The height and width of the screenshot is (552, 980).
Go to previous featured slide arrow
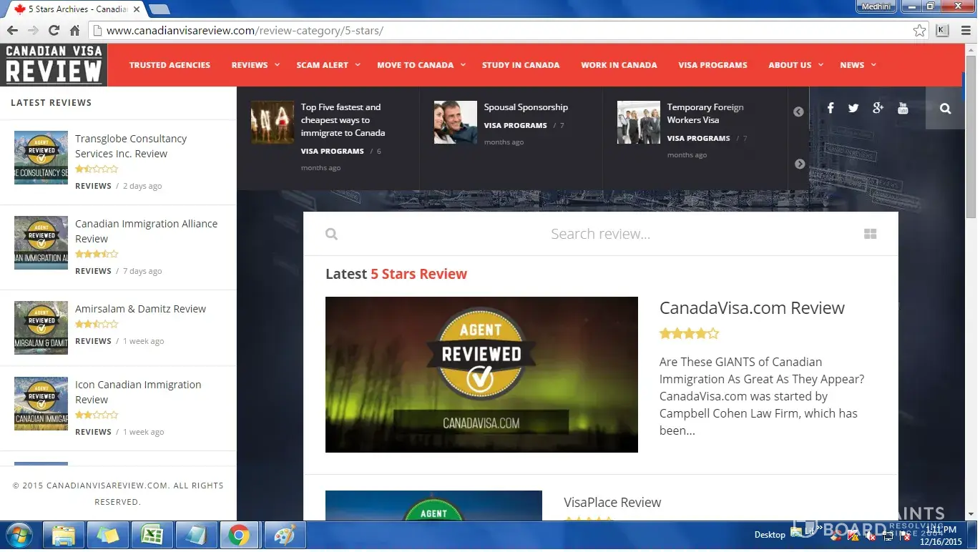coord(799,112)
